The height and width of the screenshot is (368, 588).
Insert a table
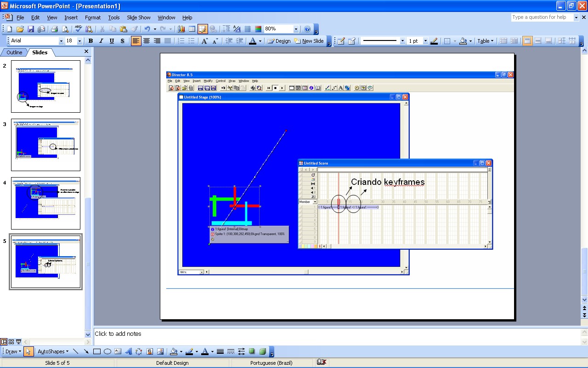192,29
